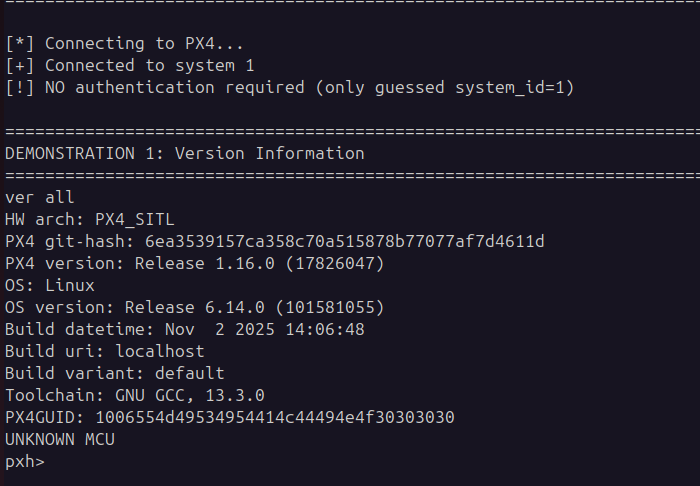Click the 'DEMONSTRATION 1: Version Information' heading
The height and width of the screenshot is (486, 700).
(185, 154)
